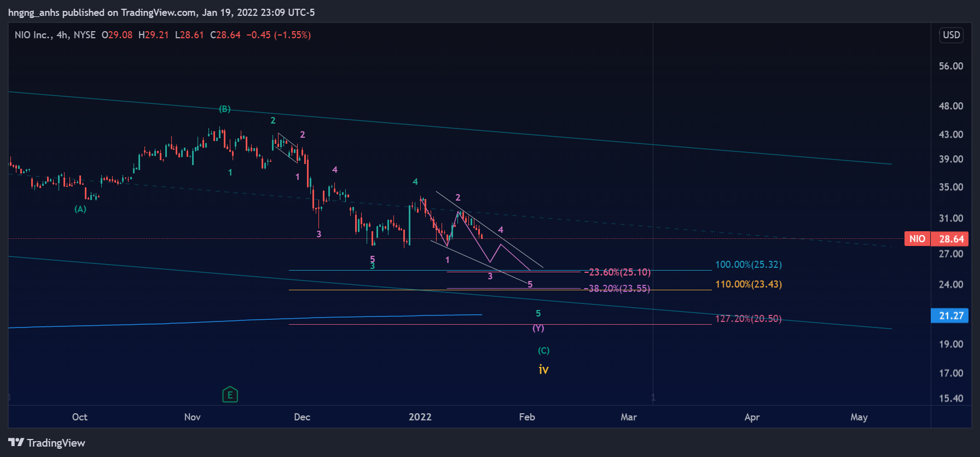The width and height of the screenshot is (980, 457).
Task: Click the 56.00 price scale value
Action: point(951,66)
